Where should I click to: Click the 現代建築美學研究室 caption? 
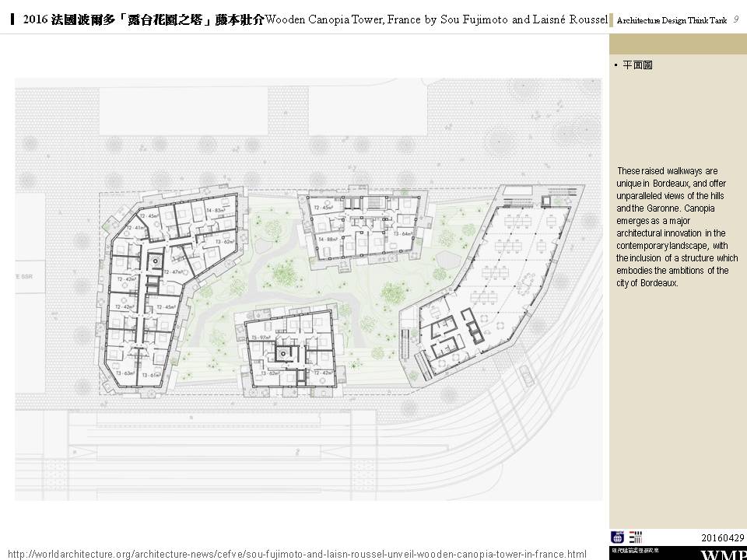(637, 551)
